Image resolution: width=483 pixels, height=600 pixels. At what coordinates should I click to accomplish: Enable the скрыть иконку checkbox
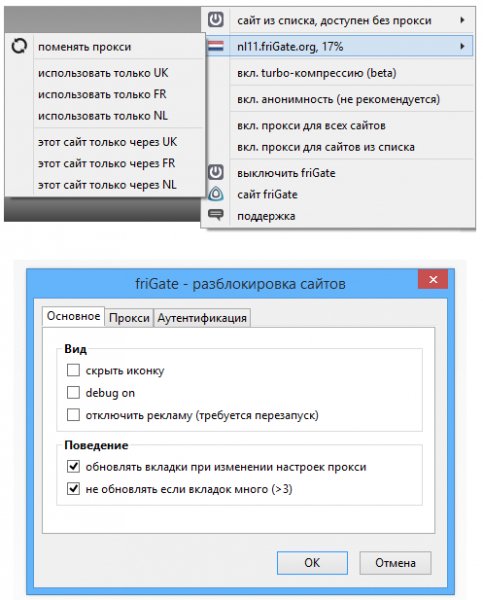[x=73, y=370]
